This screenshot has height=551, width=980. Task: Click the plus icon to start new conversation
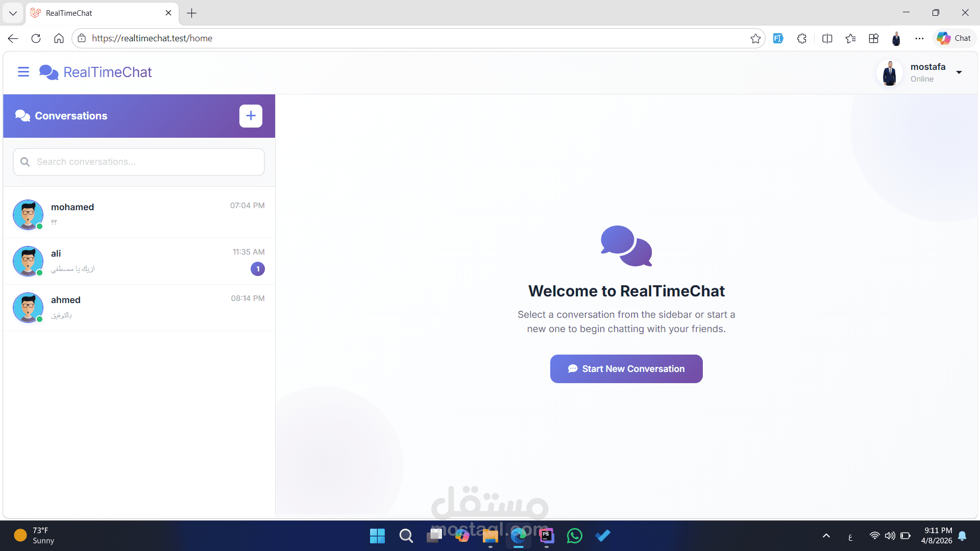coord(251,116)
